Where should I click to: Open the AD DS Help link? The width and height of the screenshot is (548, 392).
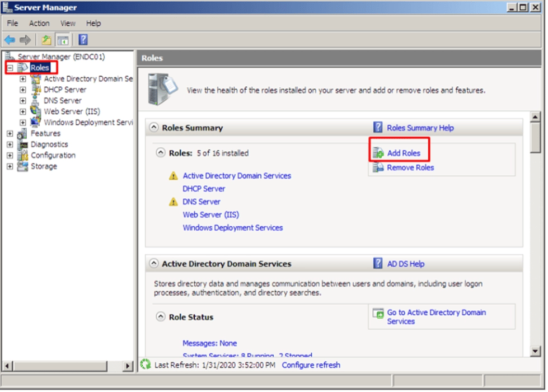(x=406, y=264)
